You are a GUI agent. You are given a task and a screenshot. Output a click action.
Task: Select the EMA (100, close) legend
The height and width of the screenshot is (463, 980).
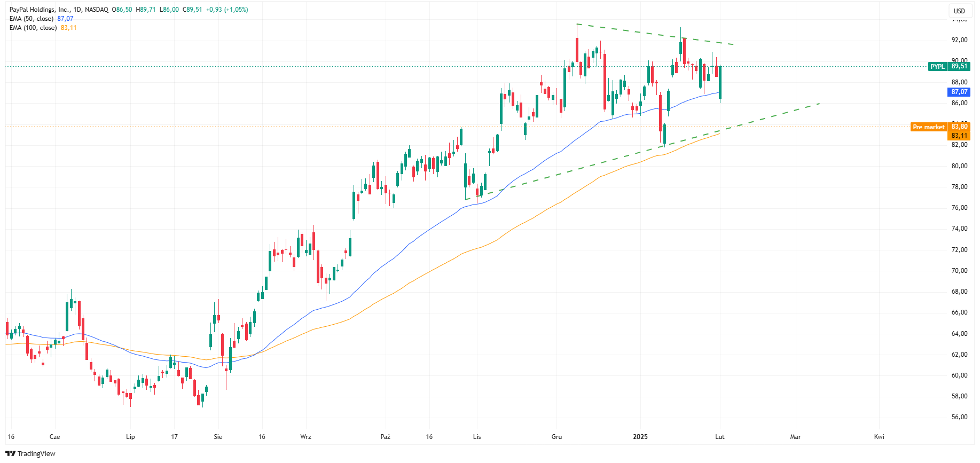tap(33, 28)
